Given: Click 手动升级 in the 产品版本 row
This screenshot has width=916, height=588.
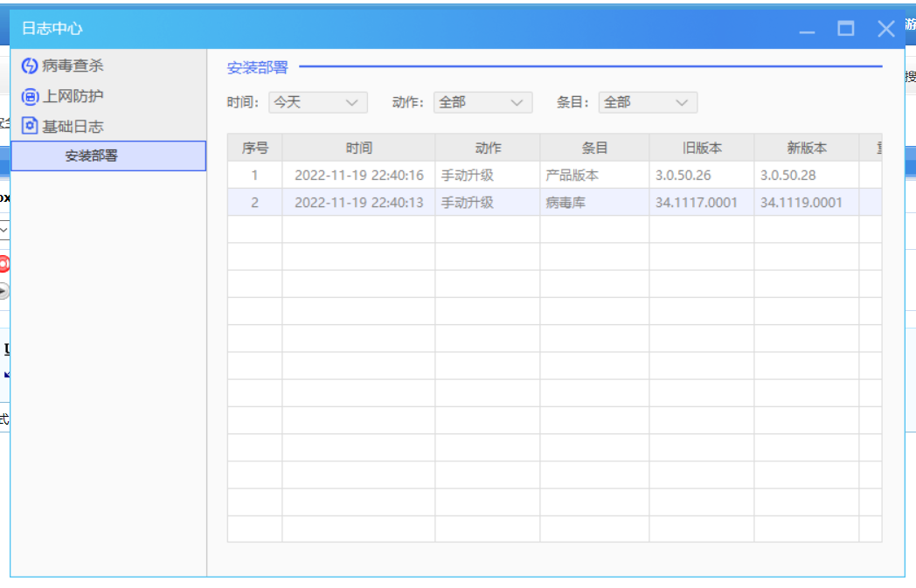Looking at the screenshot, I should [x=487, y=175].
